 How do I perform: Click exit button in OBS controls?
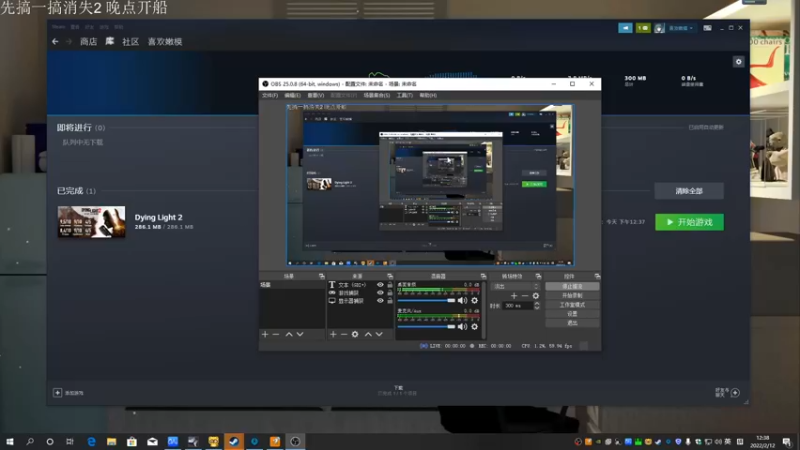(x=572, y=323)
